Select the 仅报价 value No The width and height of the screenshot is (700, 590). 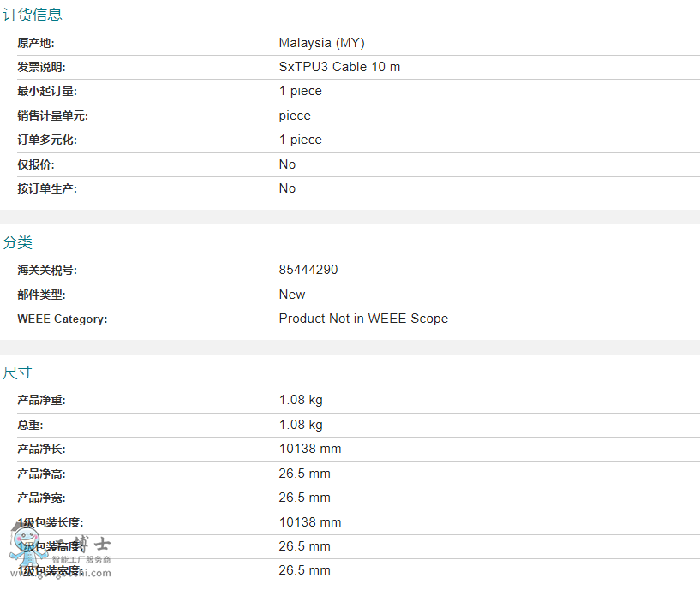(x=287, y=164)
